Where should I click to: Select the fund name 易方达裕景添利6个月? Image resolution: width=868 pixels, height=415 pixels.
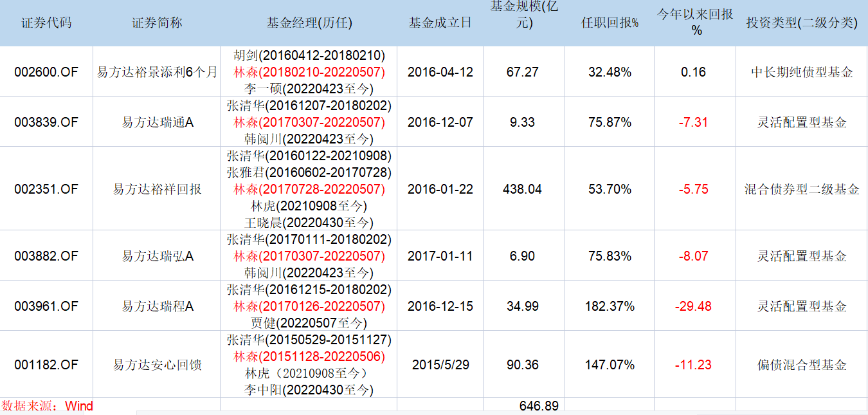(157, 72)
